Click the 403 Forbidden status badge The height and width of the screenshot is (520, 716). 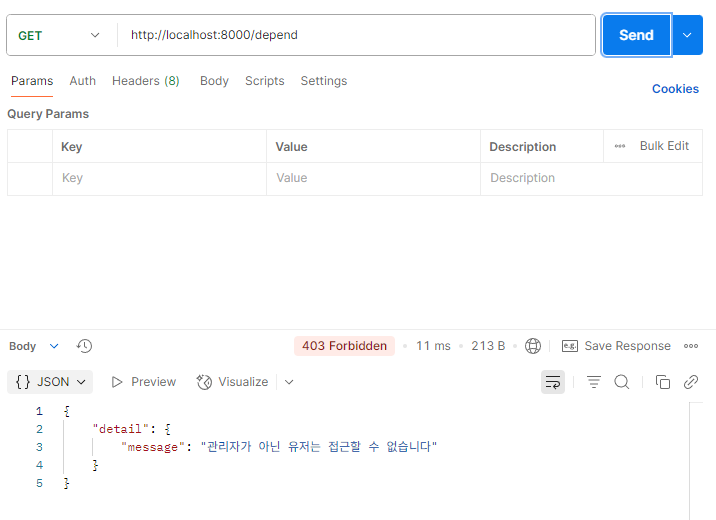pyautogui.click(x=344, y=346)
